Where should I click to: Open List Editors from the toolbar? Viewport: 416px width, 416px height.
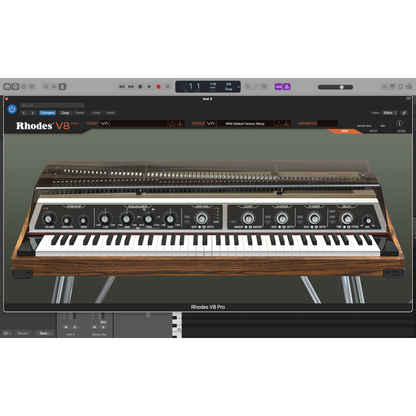[384, 87]
